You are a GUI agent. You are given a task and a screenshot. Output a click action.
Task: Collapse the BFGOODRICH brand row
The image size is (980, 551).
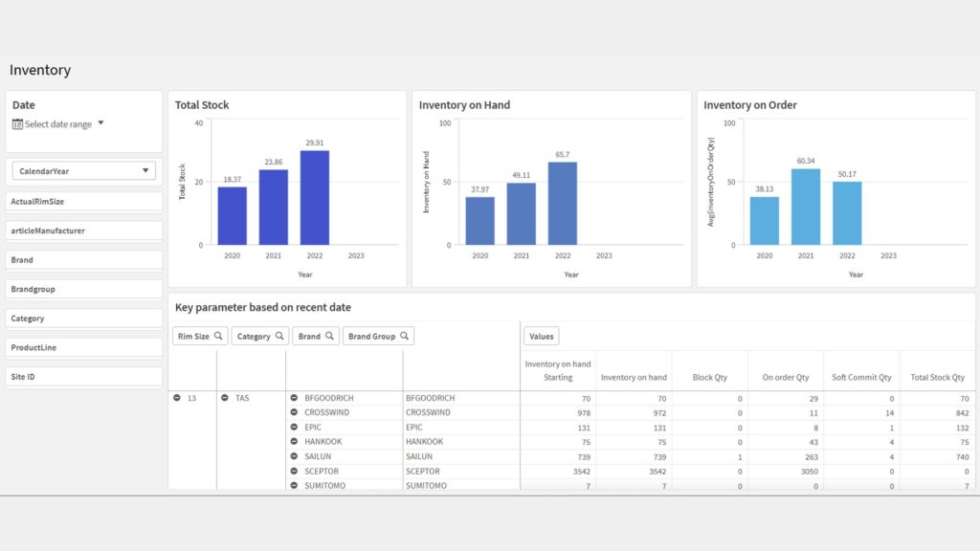click(x=294, y=398)
